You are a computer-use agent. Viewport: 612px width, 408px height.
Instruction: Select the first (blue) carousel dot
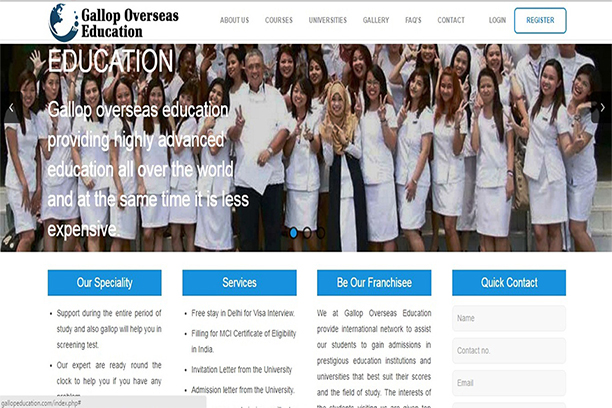coord(293,232)
